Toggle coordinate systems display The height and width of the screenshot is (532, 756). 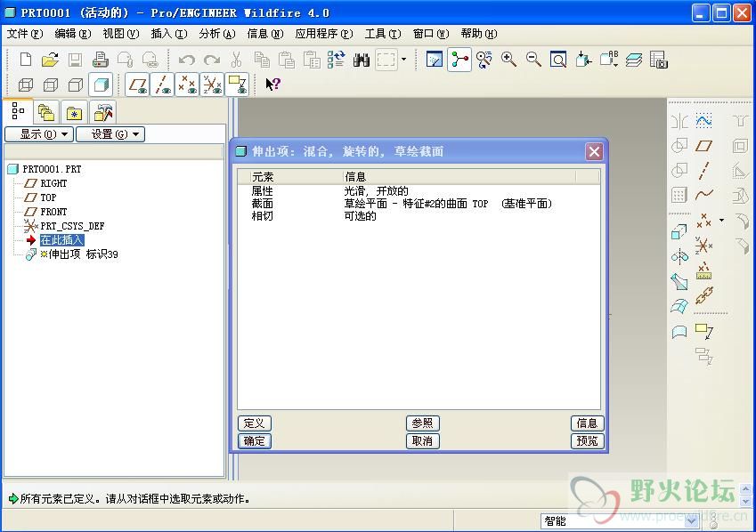coord(212,85)
